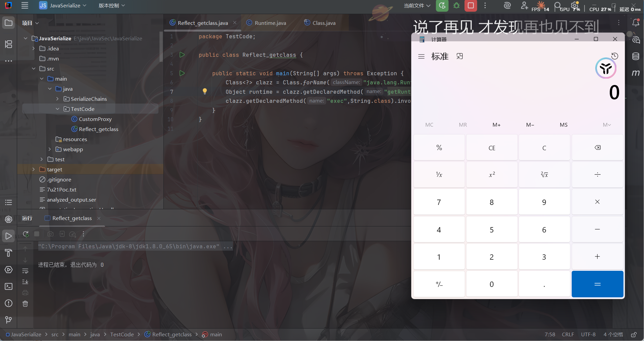
Task: Switch to the Runtime.java editor tab
Action: (270, 23)
